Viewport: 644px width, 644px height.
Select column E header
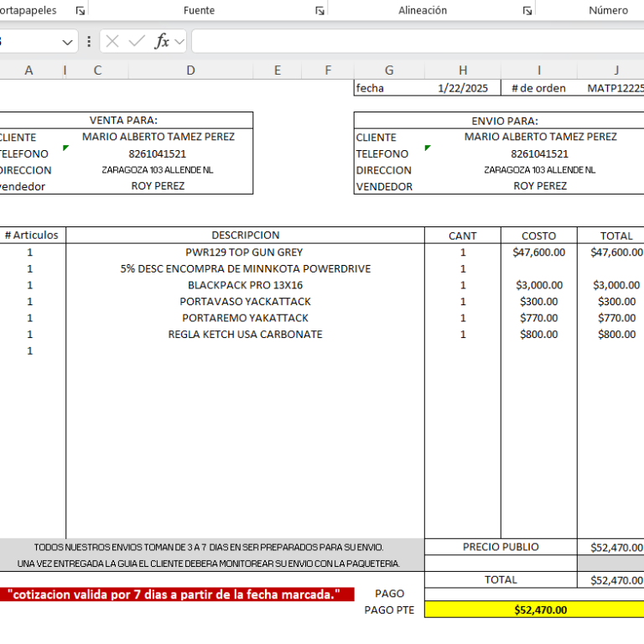(x=278, y=70)
